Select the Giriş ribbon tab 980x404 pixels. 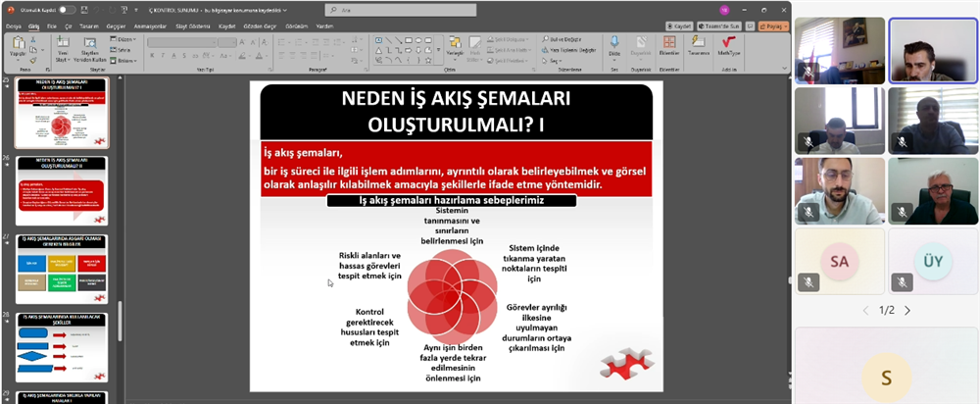(33, 26)
